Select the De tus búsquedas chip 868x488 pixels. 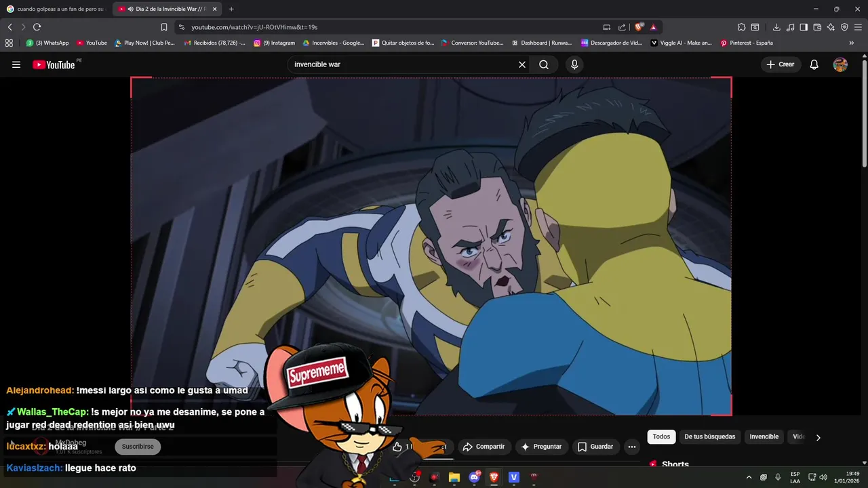point(709,437)
